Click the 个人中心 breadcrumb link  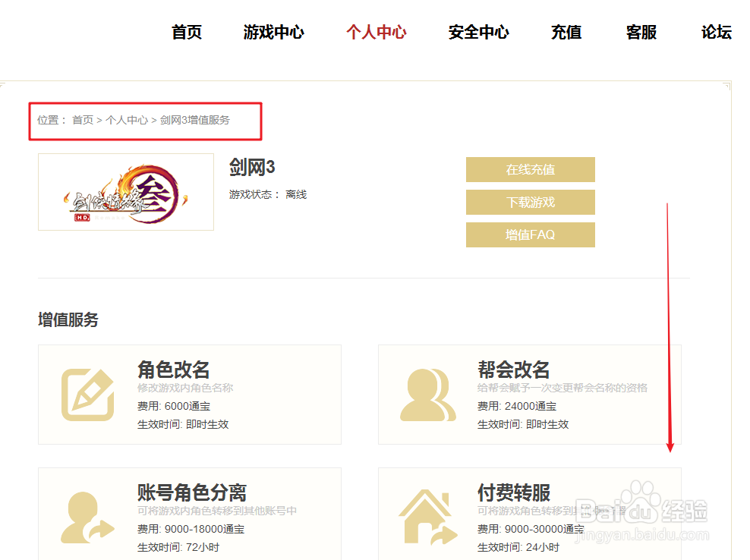[x=127, y=120]
